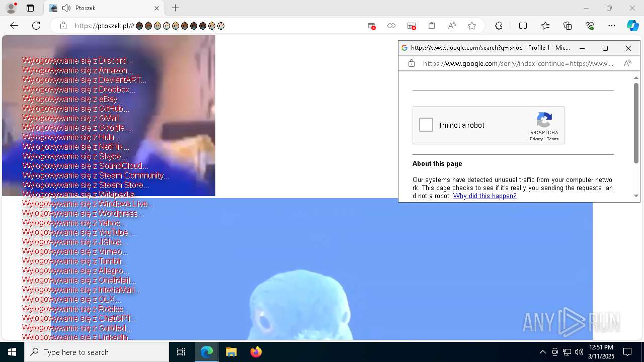Viewport: 644px width, 362px height.
Task: Open Microsoft Edge from taskbar
Action: tap(207, 352)
